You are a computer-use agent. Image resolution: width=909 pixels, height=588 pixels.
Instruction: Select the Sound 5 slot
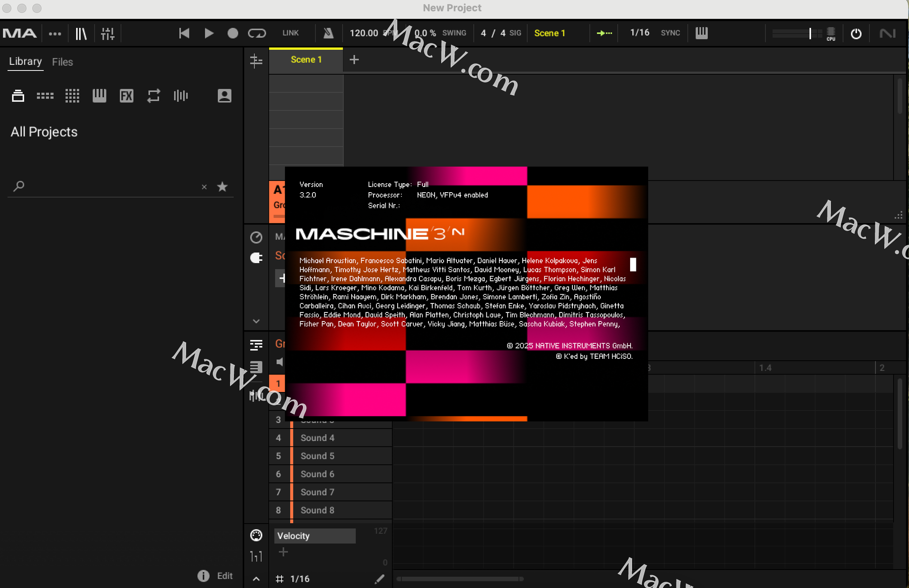pos(330,456)
